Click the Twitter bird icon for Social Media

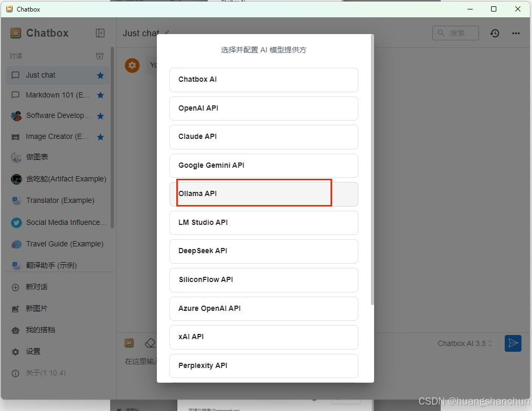coord(16,222)
